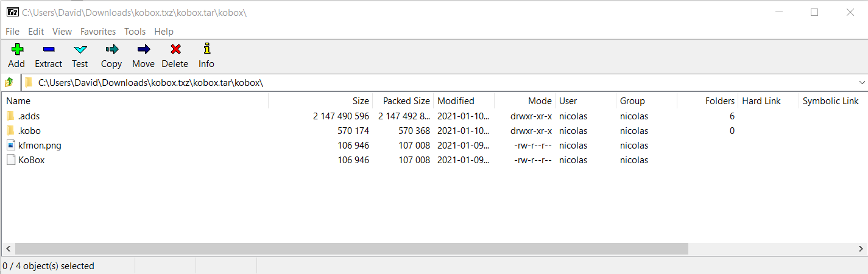Select the KoBox file entry

point(31,160)
